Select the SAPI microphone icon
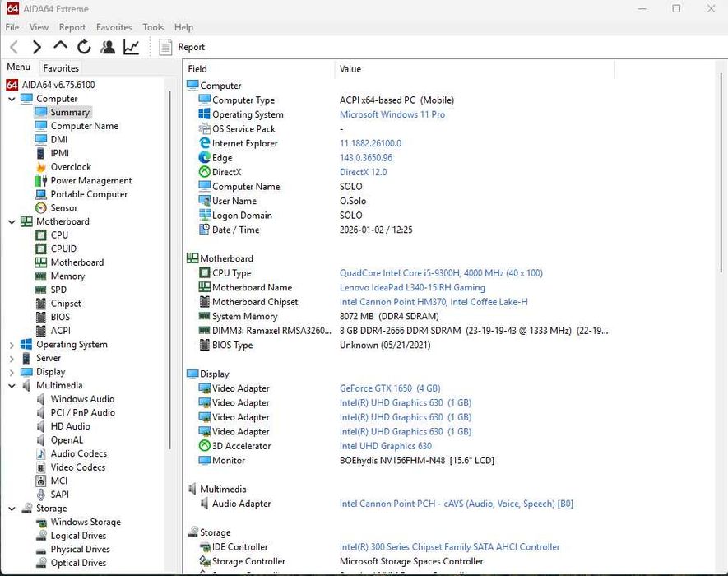 click(x=41, y=495)
